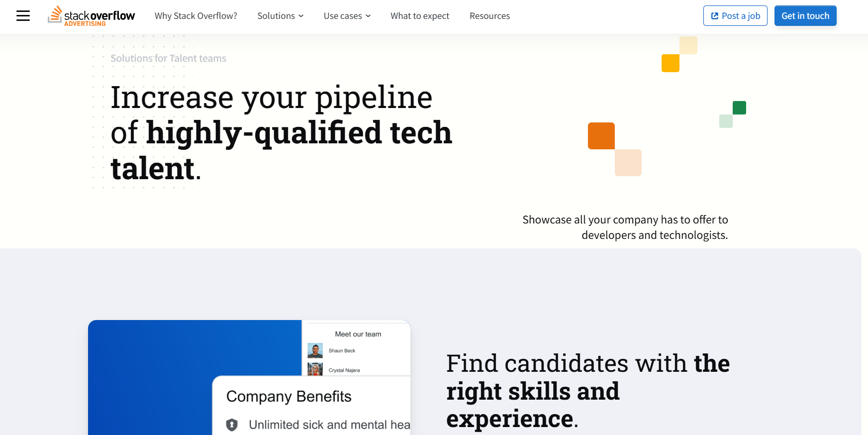Open the Why Stack Overflow? page
Image resolution: width=868 pixels, height=435 pixels.
click(196, 16)
